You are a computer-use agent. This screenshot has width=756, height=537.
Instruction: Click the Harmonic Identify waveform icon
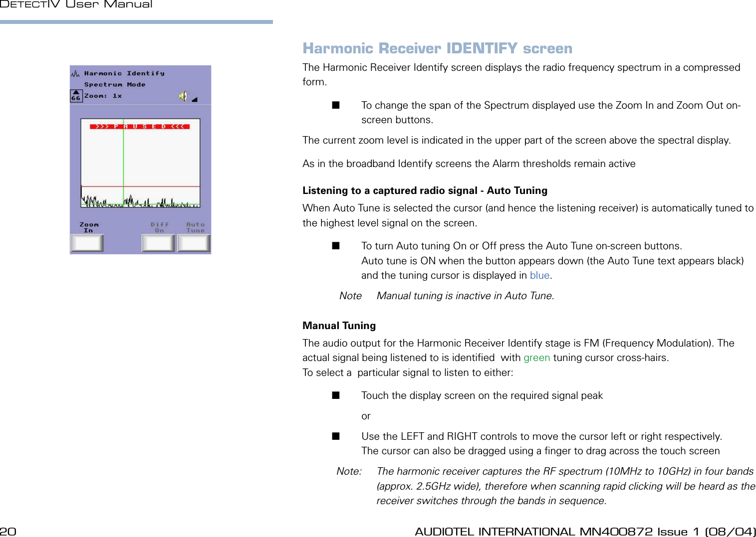[74, 73]
